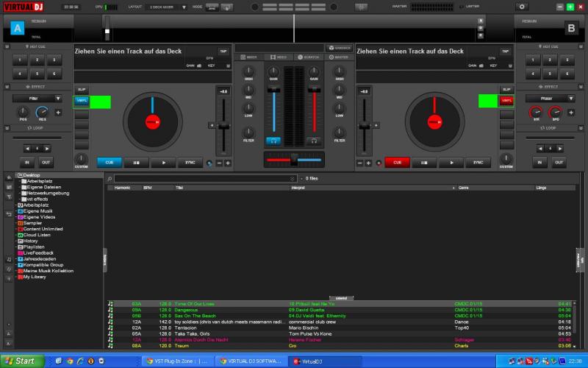The image size is (588, 368).
Task: Collapse the Desktop tree node
Action: pyautogui.click(x=20, y=175)
